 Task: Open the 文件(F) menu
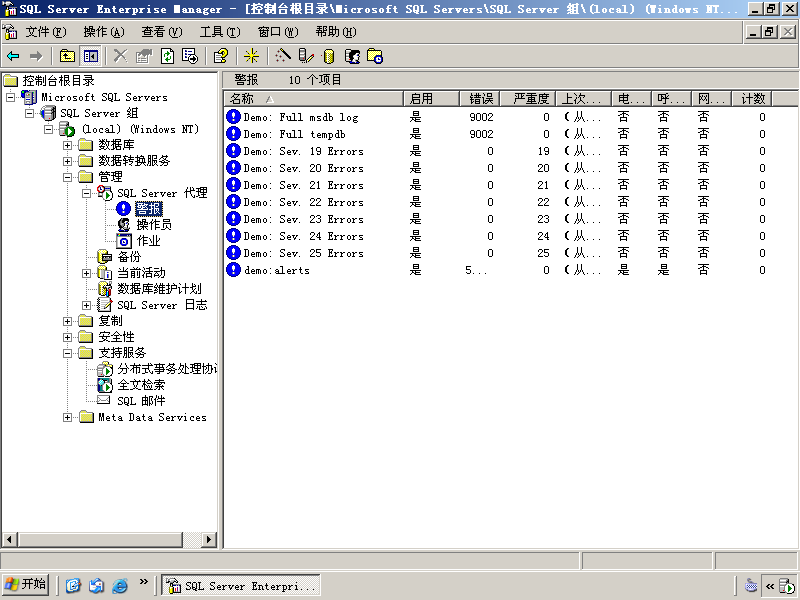click(x=45, y=32)
